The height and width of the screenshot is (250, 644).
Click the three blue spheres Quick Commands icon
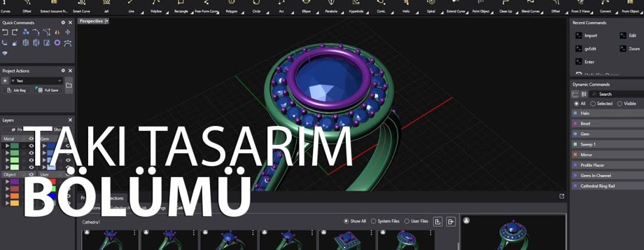(x=26, y=32)
